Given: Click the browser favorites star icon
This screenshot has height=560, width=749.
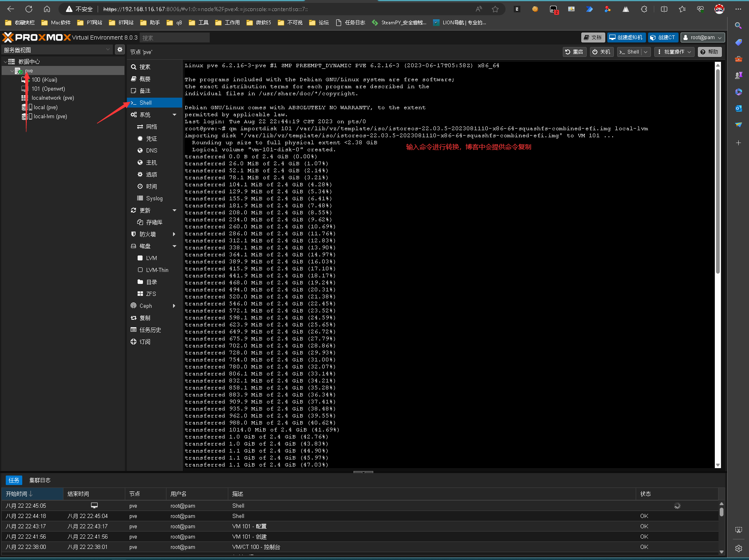Looking at the screenshot, I should coord(495,9).
